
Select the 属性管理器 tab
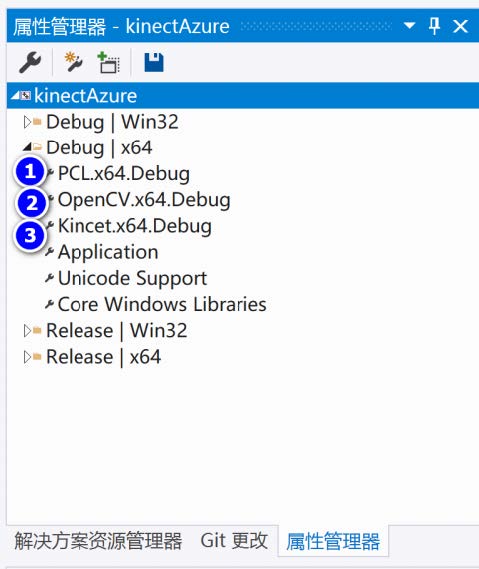coord(333,541)
